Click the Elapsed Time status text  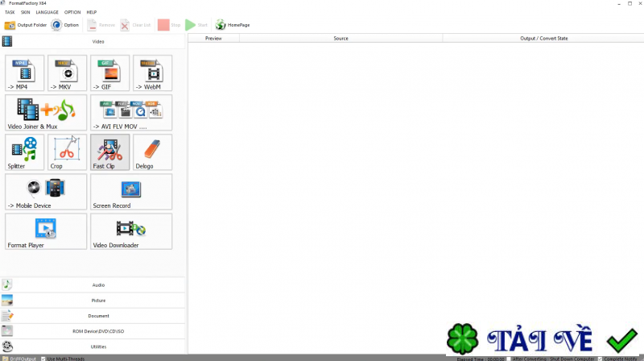click(481, 359)
